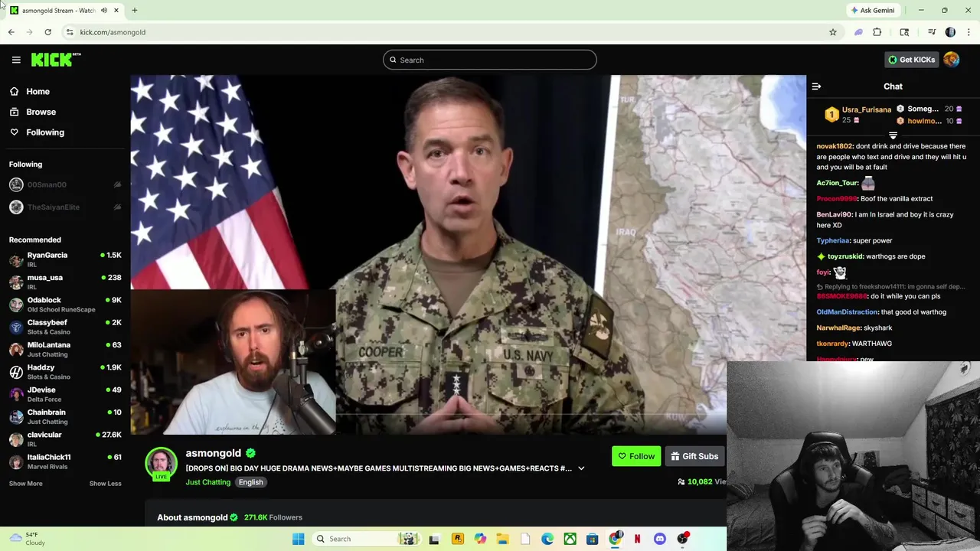Open Odablock channel in Recommended
The height and width of the screenshot is (551, 980).
click(x=65, y=305)
